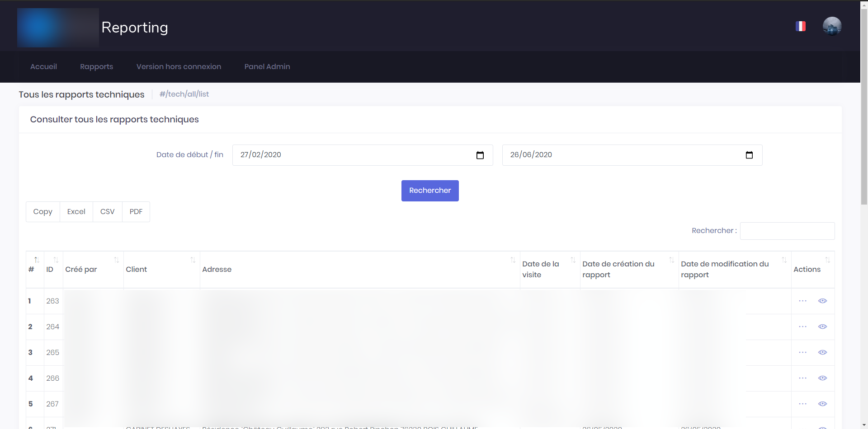Click the French flag language icon

point(801,27)
